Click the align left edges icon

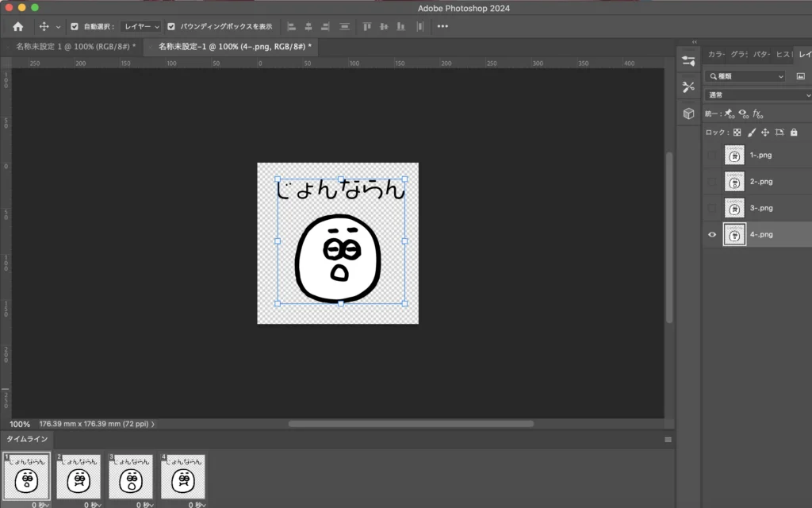click(x=291, y=26)
